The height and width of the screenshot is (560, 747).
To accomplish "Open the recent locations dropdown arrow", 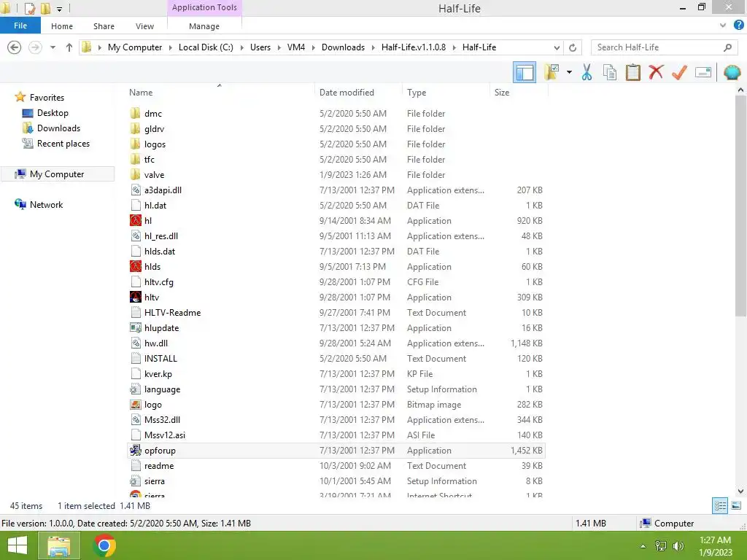I will [53, 47].
